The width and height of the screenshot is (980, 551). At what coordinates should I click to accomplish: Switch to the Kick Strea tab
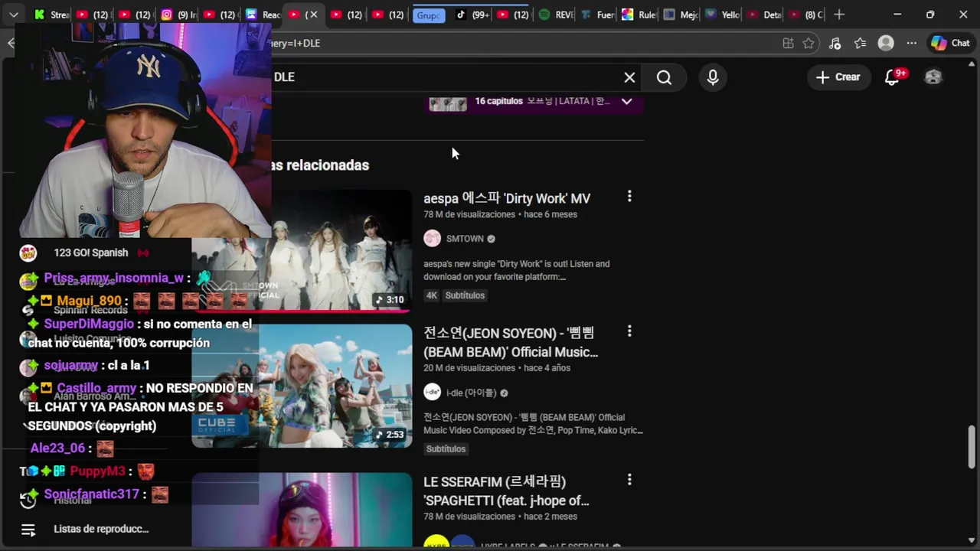[x=52, y=15]
